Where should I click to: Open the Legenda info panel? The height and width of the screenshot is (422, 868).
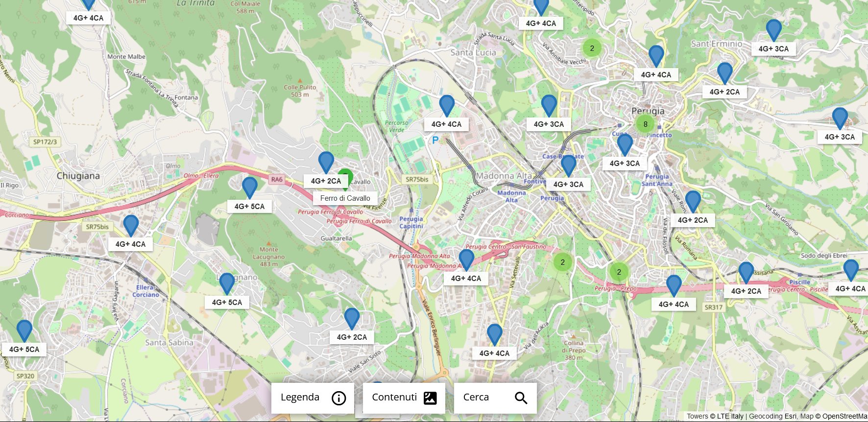tap(313, 398)
